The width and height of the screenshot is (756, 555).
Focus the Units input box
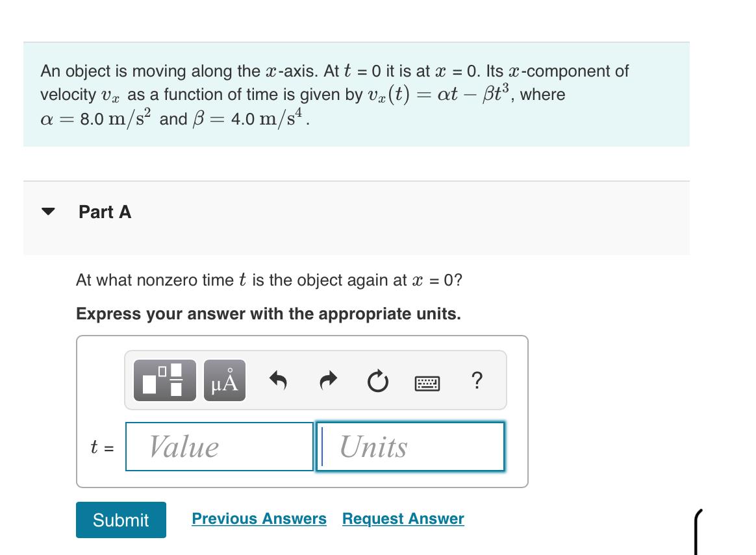coord(410,447)
